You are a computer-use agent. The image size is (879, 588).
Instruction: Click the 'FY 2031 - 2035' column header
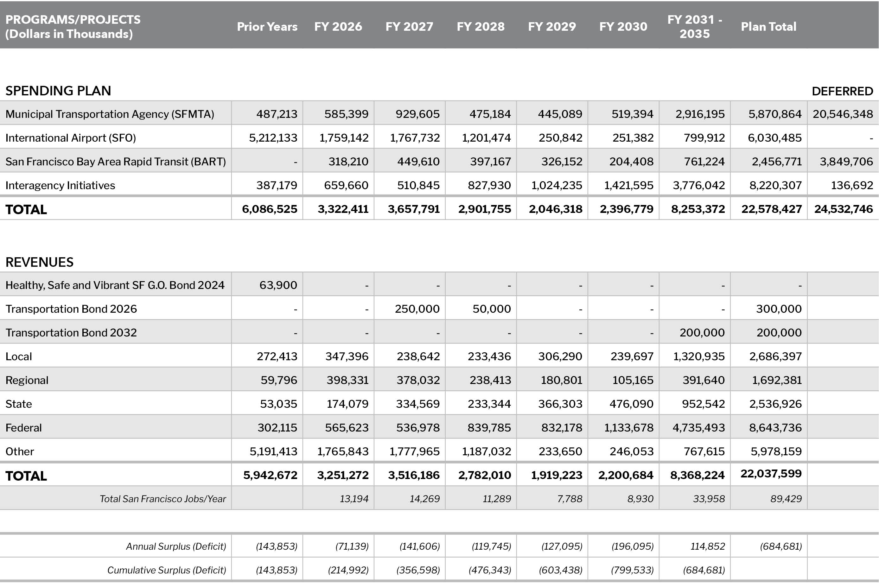pos(695,27)
